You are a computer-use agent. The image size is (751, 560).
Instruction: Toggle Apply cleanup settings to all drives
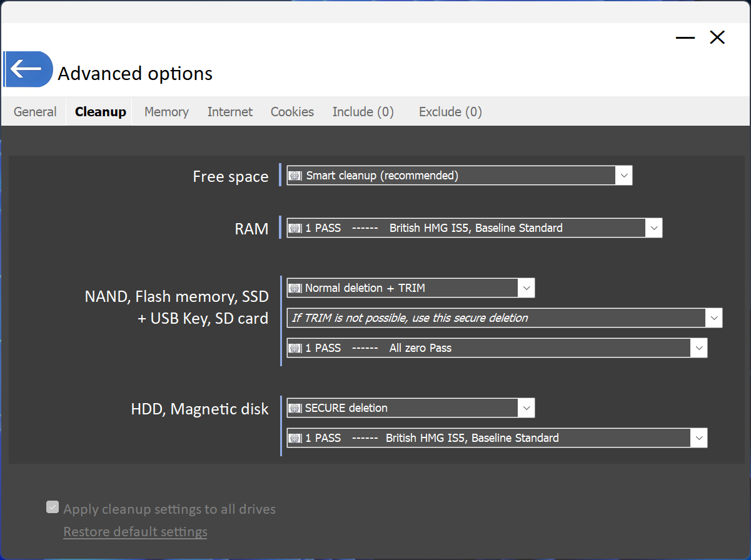click(x=53, y=507)
